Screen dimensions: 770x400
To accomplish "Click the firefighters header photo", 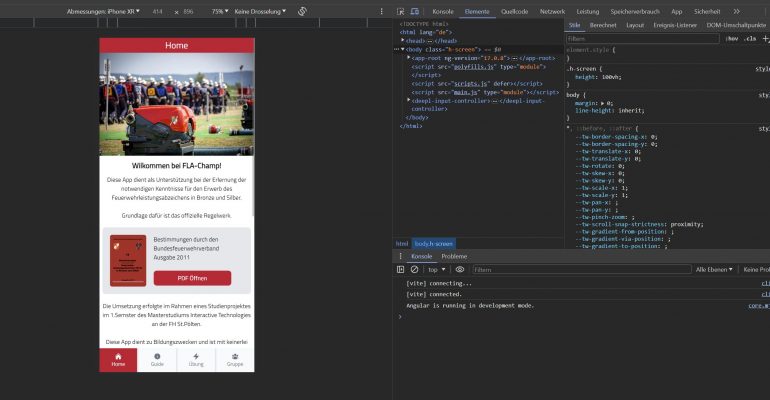I will [177, 104].
